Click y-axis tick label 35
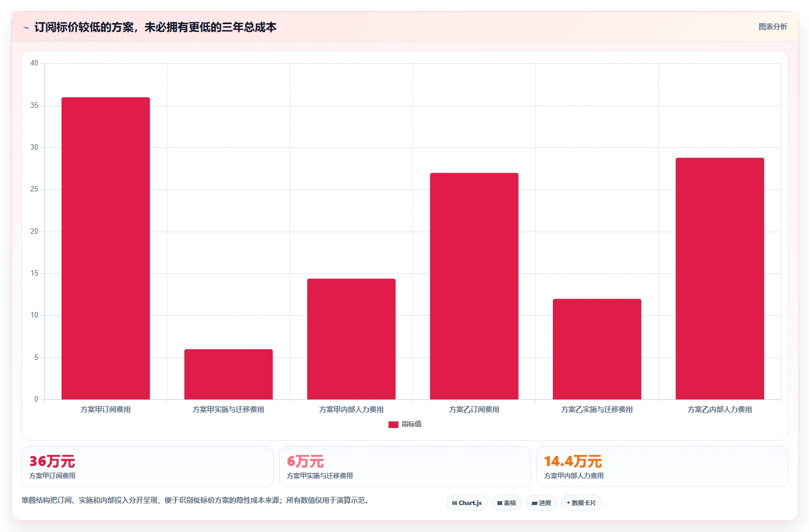The image size is (810, 532). (34, 105)
